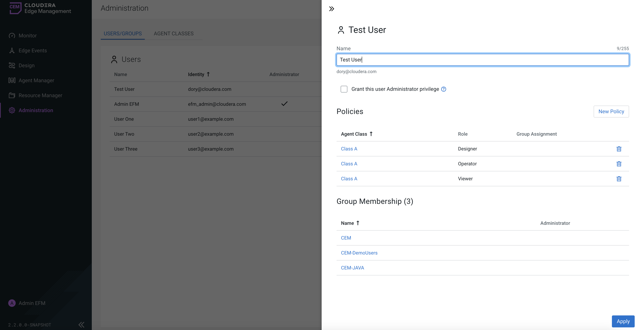Click the New Policy button
Viewport: 644px width, 330px height.
611,111
